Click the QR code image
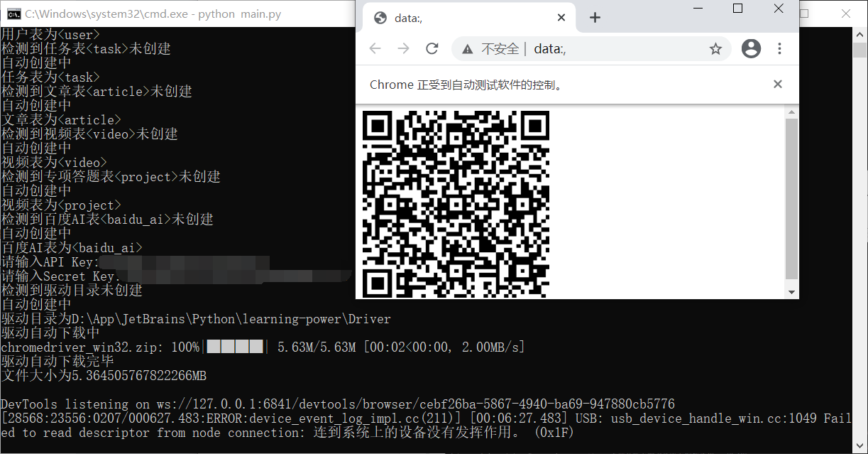 pos(456,204)
